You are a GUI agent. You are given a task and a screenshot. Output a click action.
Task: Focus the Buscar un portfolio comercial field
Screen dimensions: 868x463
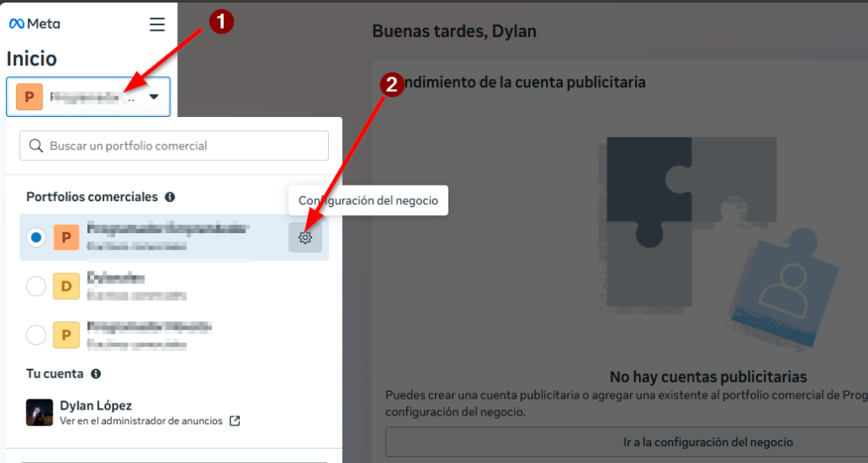(x=182, y=146)
